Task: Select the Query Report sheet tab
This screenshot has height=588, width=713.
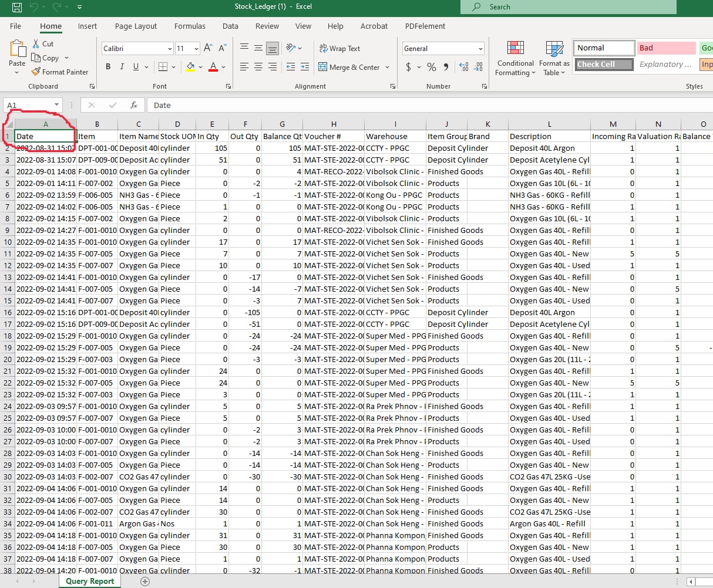Action: (89, 581)
